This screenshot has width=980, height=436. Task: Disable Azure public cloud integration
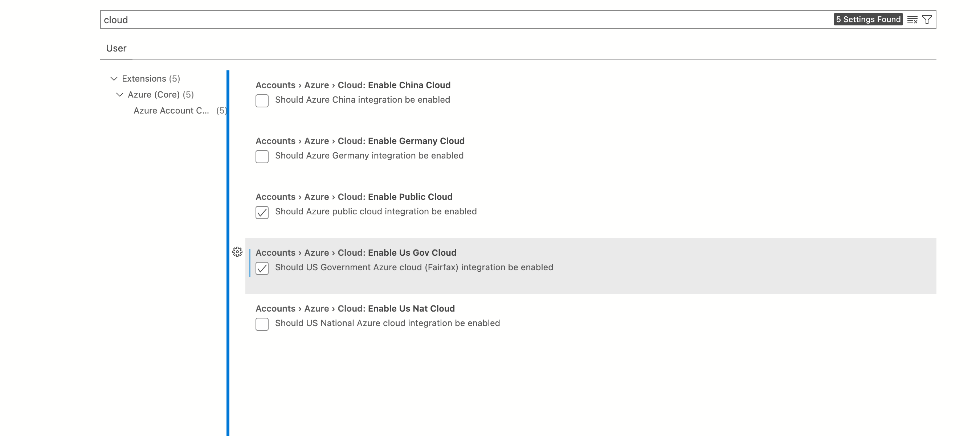(262, 213)
